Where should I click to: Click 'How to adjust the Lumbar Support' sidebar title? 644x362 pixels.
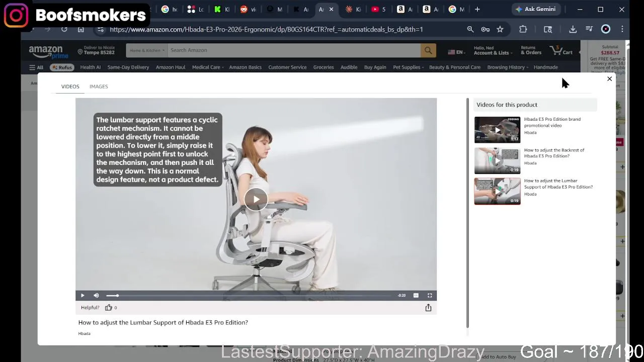point(558,184)
